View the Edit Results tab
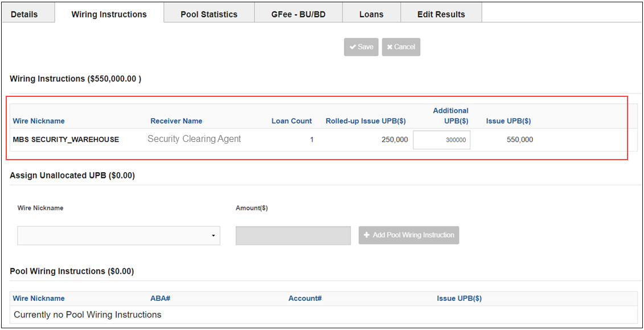This screenshot has width=644, height=330. 441,14
